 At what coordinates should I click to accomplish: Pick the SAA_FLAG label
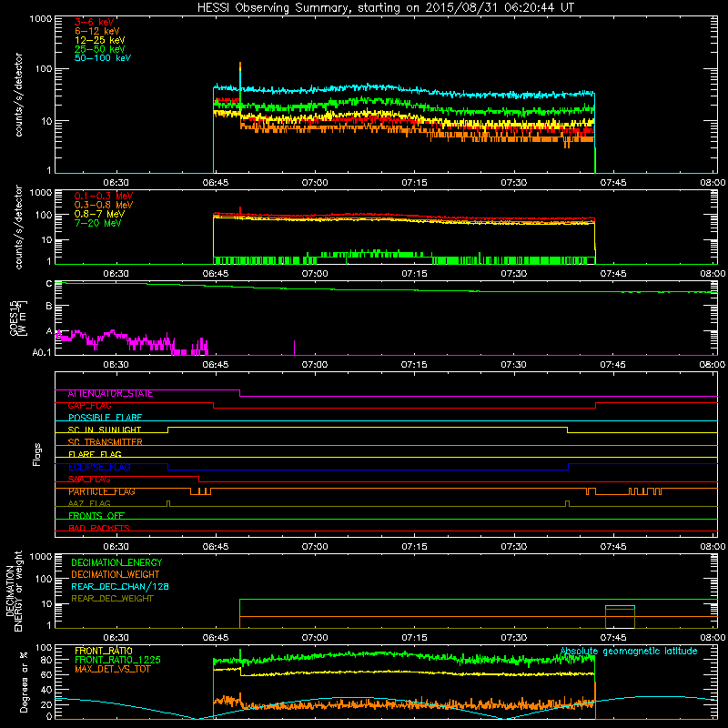89,480
